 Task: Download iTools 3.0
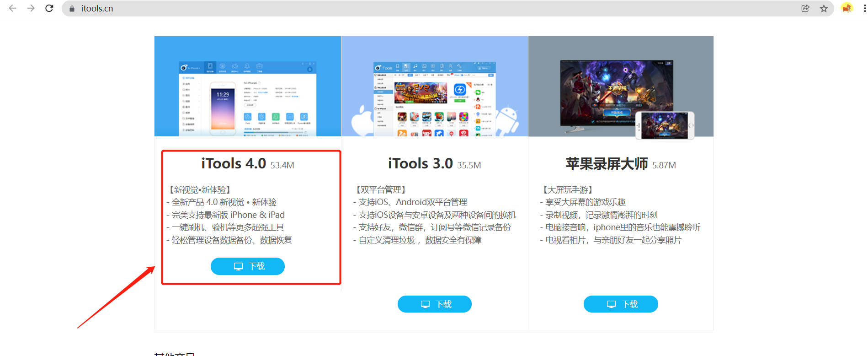[435, 304]
